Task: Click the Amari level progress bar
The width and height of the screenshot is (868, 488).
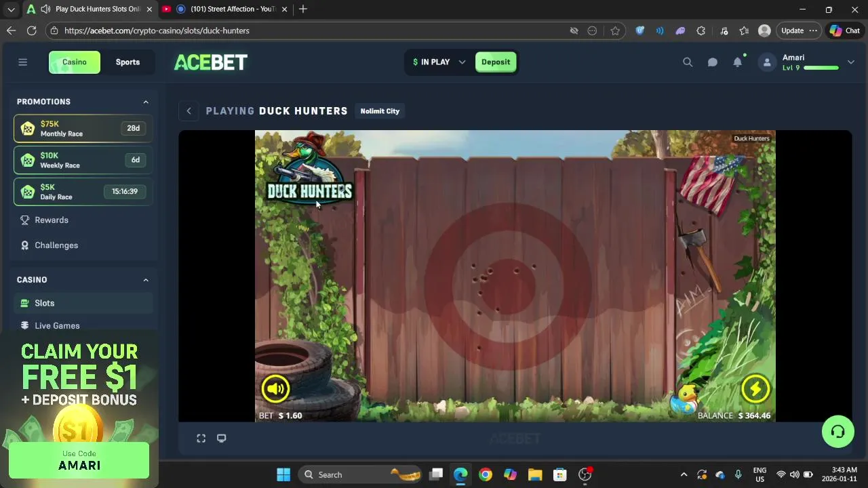Action: pyautogui.click(x=821, y=68)
